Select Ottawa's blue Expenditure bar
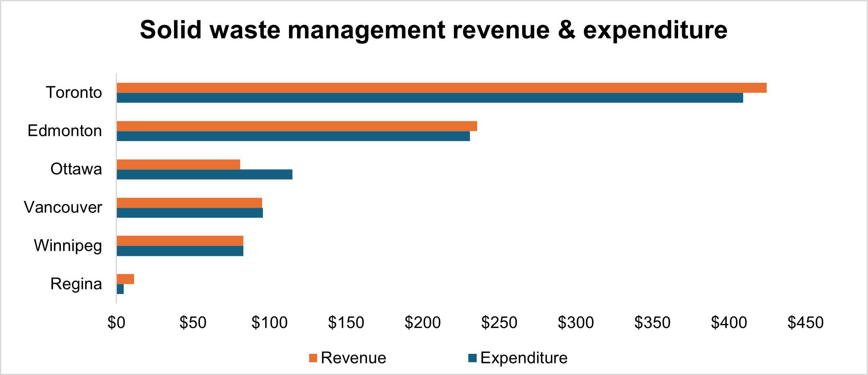868x375 pixels. [204, 175]
